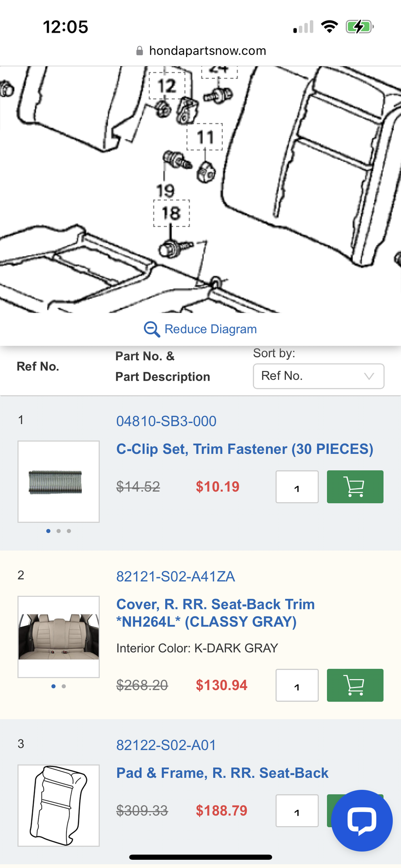Tap the lock icon beside the URL
Image resolution: width=401 pixels, height=868 pixels.
coord(139,51)
